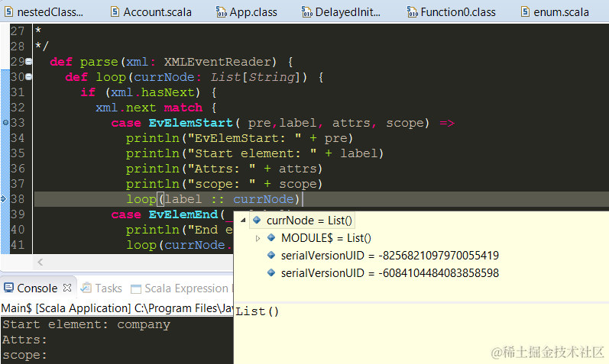609x364 pixels.
Task: Click 'currNode' in highlighted line 38
Action: 264,199
